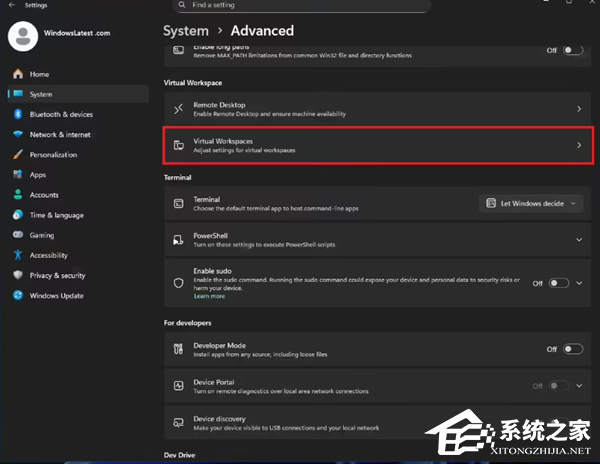Screen dimensions: 600x464
Task: Open Personalization settings page
Action: 78,155
